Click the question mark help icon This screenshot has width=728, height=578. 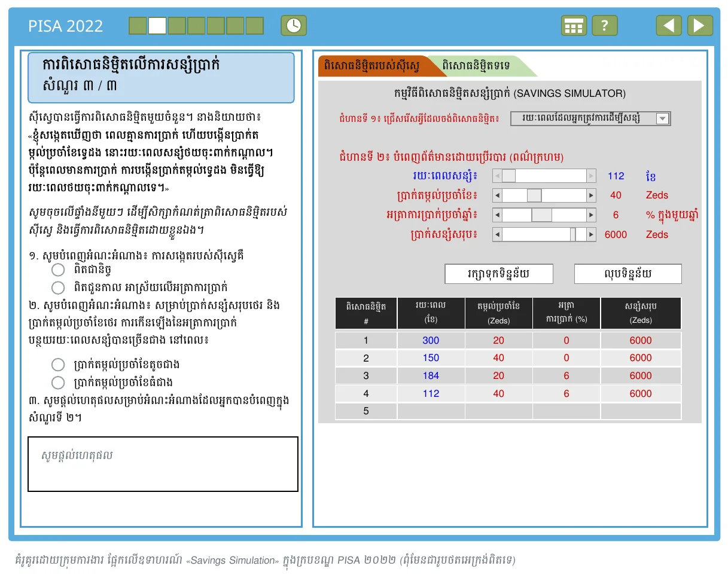point(605,26)
